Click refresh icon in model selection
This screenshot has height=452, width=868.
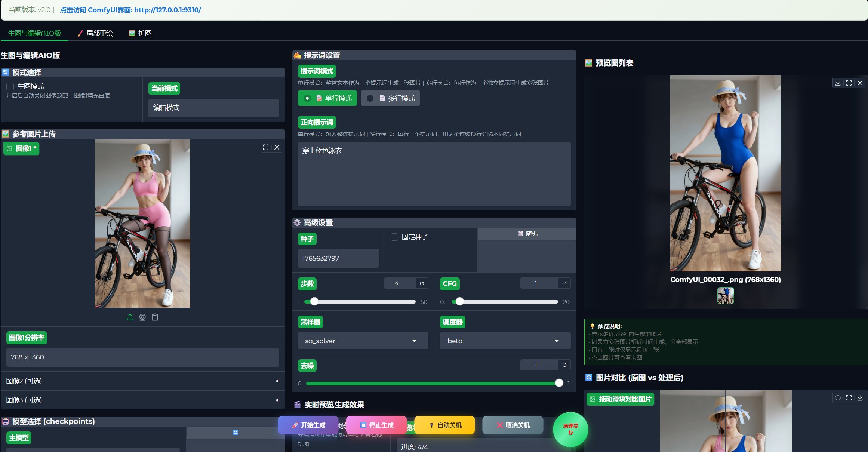pos(236,433)
